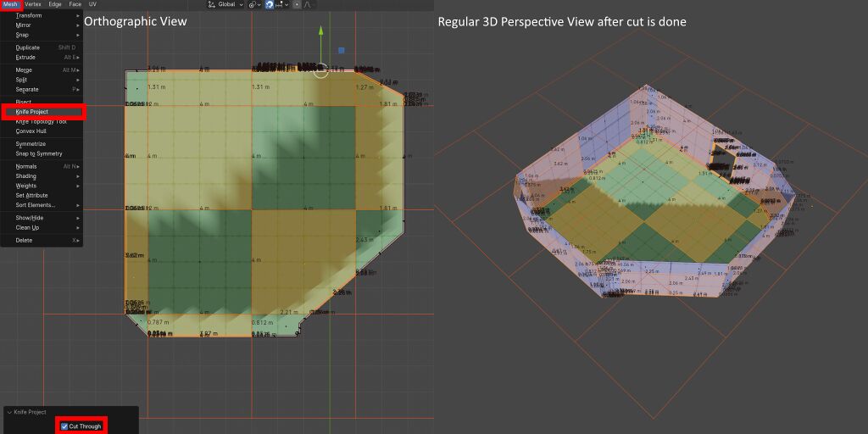
Task: Click the snap increment icon
Action: pyautogui.click(x=279, y=4)
